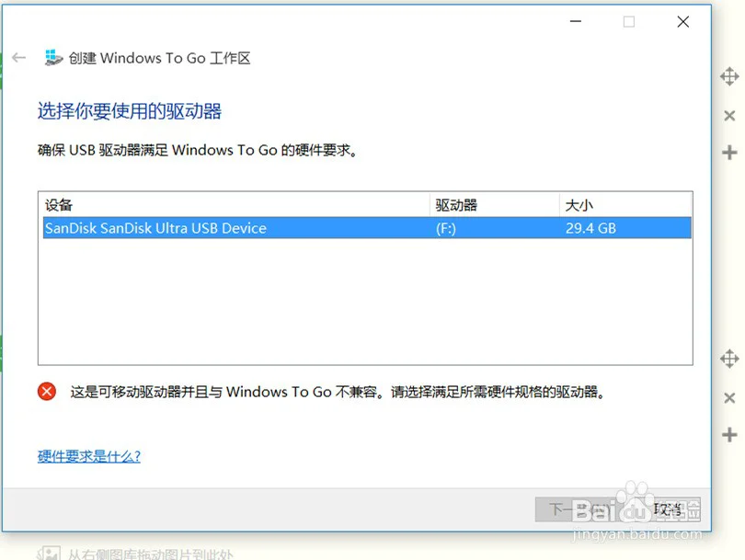Click the upper gray X icon on the right edge
Screen dimensions: 745x560
pos(729,116)
